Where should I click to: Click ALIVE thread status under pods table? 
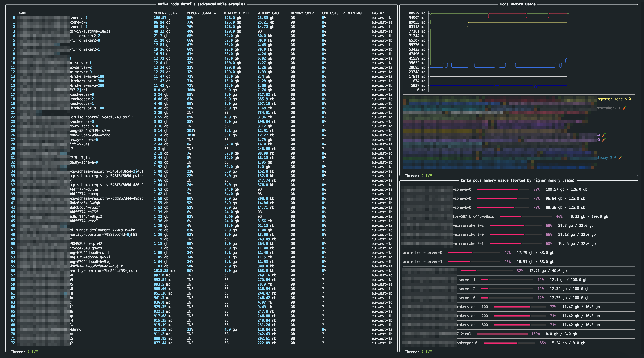click(32, 352)
